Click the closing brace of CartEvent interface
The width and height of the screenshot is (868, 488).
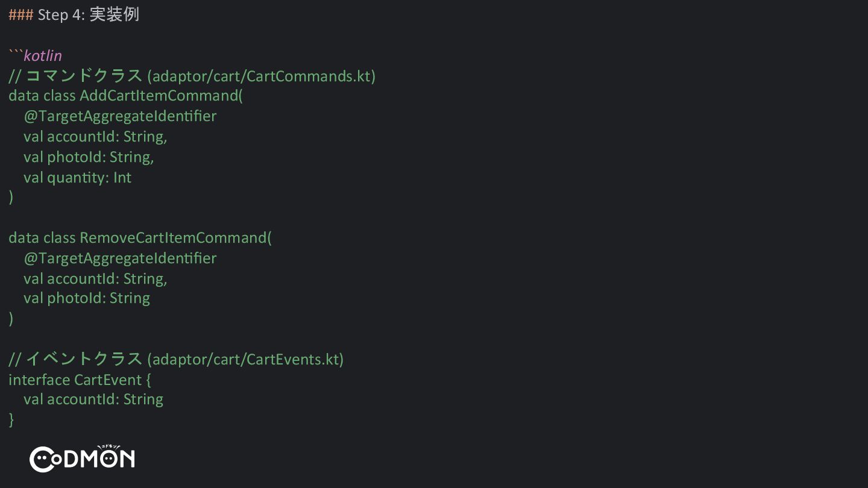click(x=11, y=420)
